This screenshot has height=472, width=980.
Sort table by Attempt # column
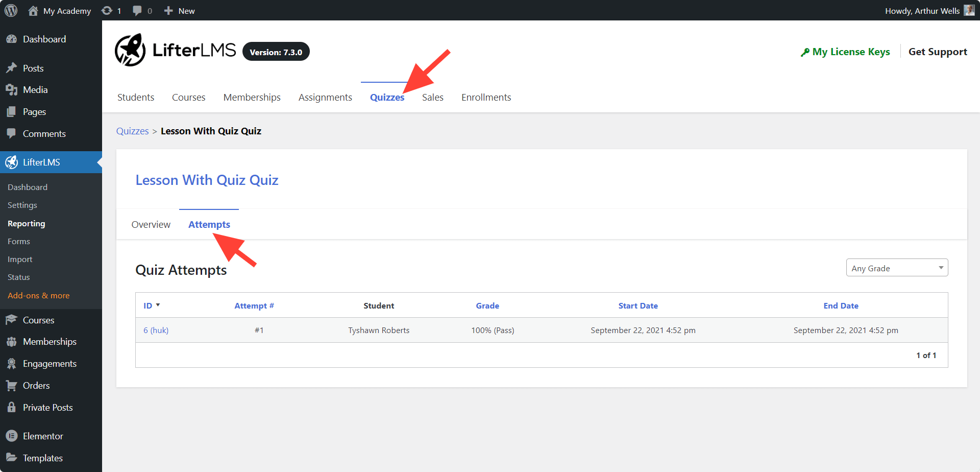click(254, 305)
